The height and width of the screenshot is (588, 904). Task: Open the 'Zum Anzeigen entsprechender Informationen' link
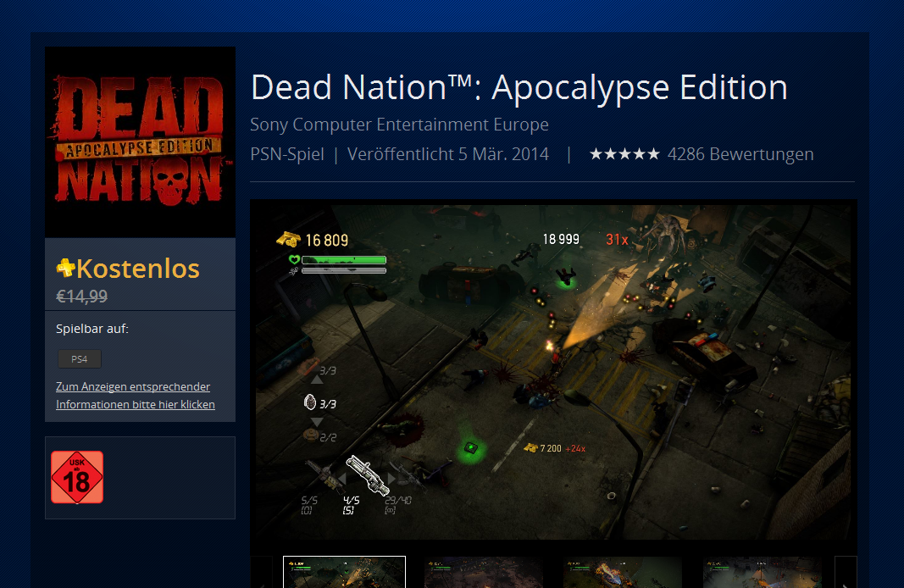pyautogui.click(x=136, y=396)
